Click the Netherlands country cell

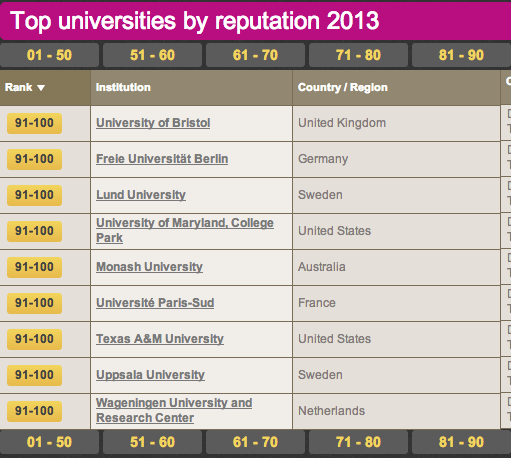click(396, 411)
